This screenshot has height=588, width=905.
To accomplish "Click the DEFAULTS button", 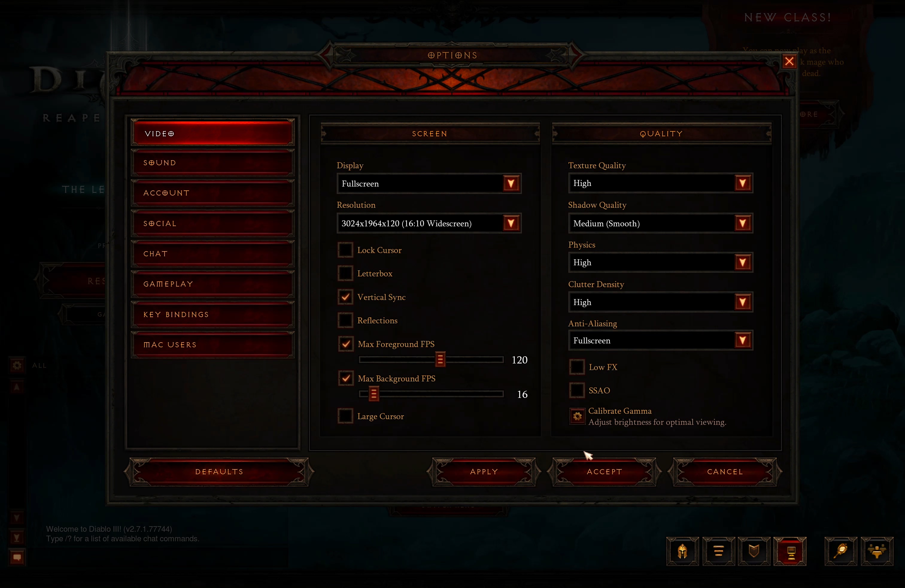I will coord(218,471).
